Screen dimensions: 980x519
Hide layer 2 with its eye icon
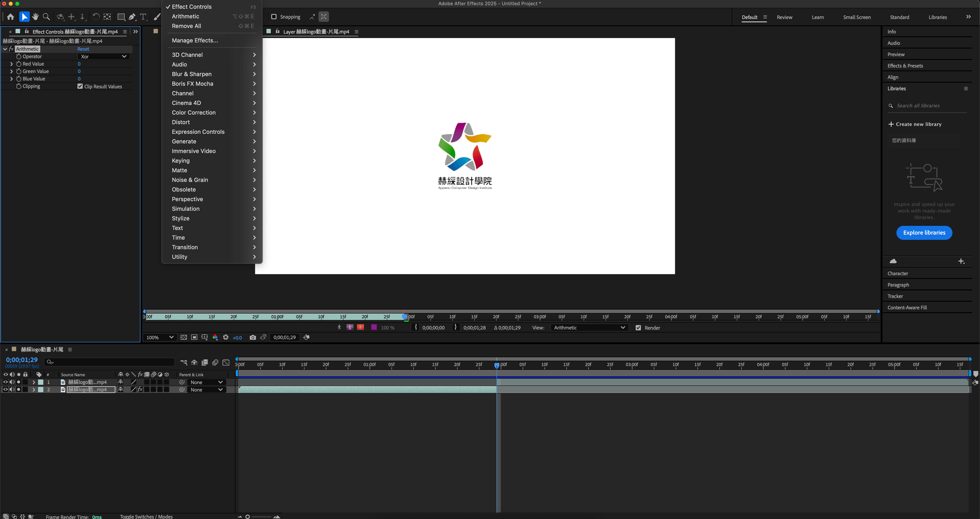[x=5, y=390]
